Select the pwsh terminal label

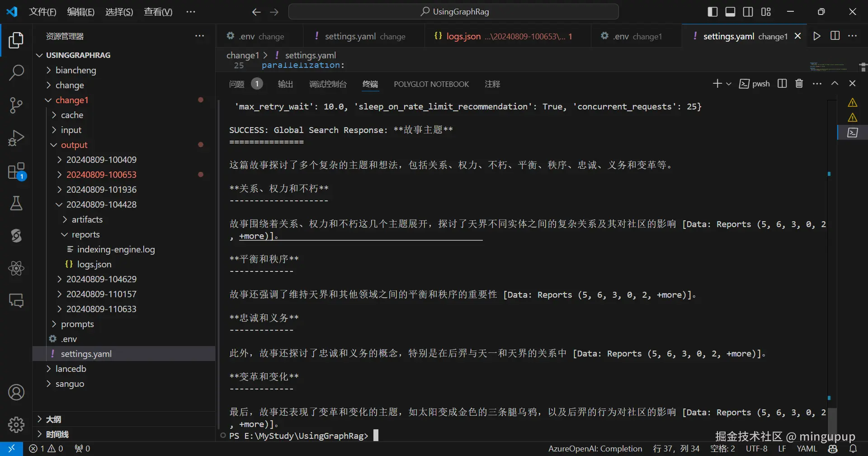pyautogui.click(x=755, y=84)
